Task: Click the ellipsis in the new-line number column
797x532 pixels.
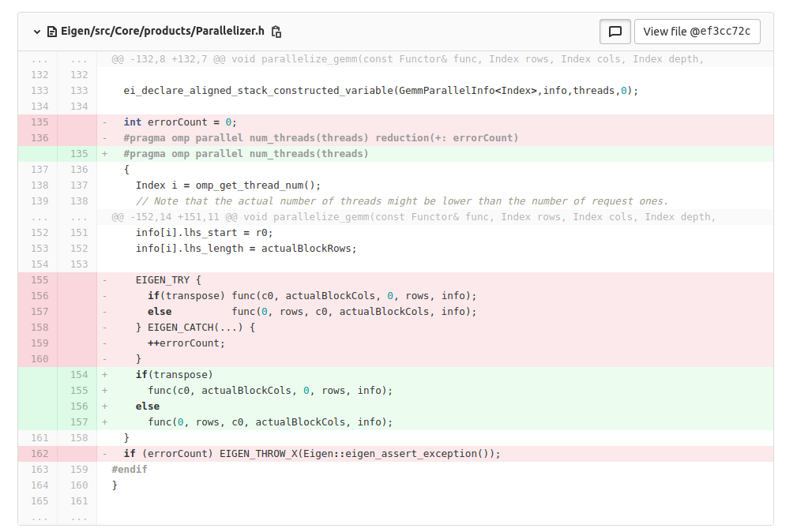Action: click(77, 58)
